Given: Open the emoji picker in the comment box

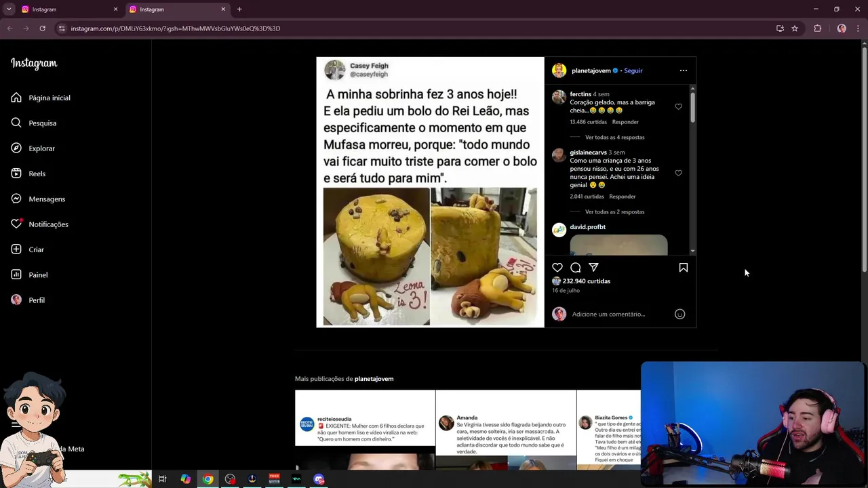Looking at the screenshot, I should (x=679, y=314).
